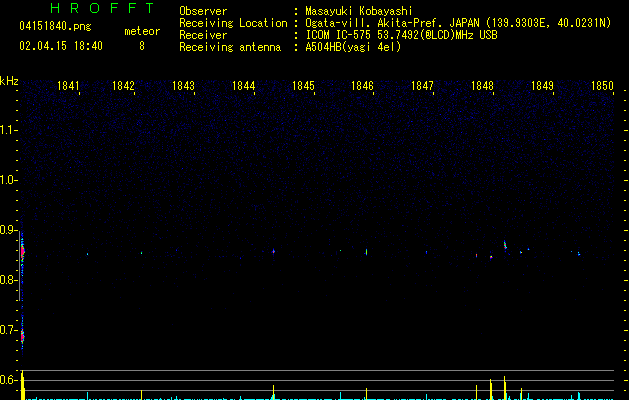Click the 0.7 kHz frequency label
This screenshot has height=400, width=629.
tap(8, 330)
